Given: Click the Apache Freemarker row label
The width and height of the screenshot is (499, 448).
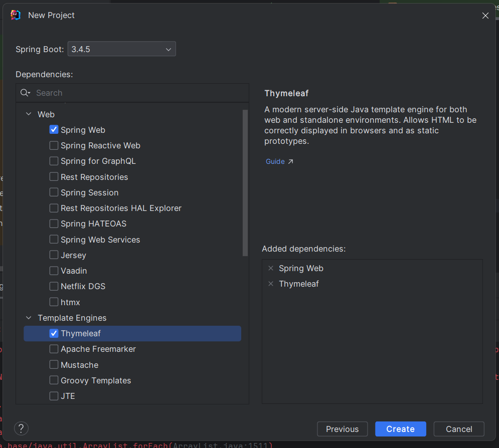Looking at the screenshot, I should click(x=98, y=349).
